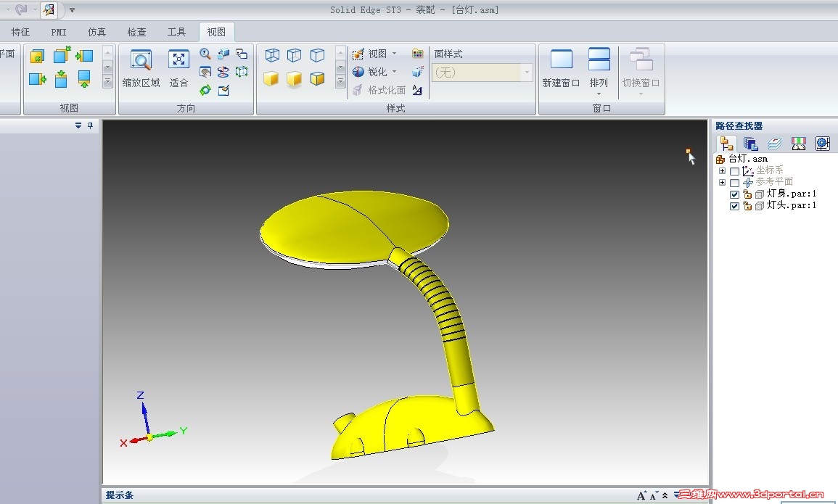Expand the view styles gallery more button
Screen dimensions: 838x504
340,82
